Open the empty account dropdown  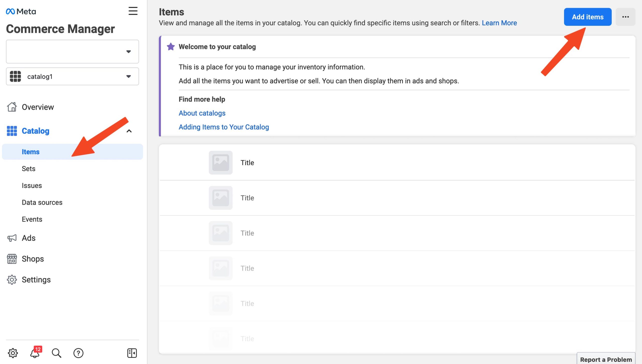click(x=72, y=52)
